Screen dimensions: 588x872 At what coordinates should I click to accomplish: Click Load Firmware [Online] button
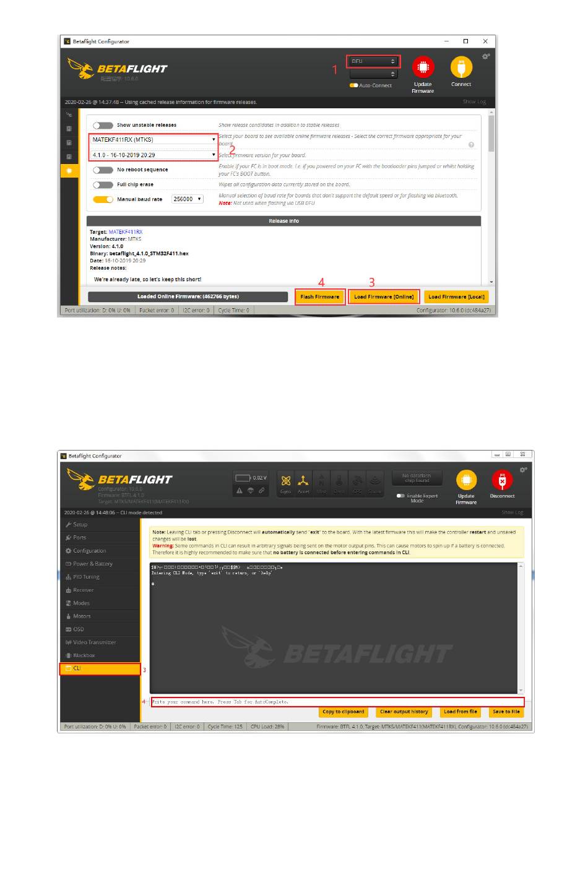[x=384, y=297]
